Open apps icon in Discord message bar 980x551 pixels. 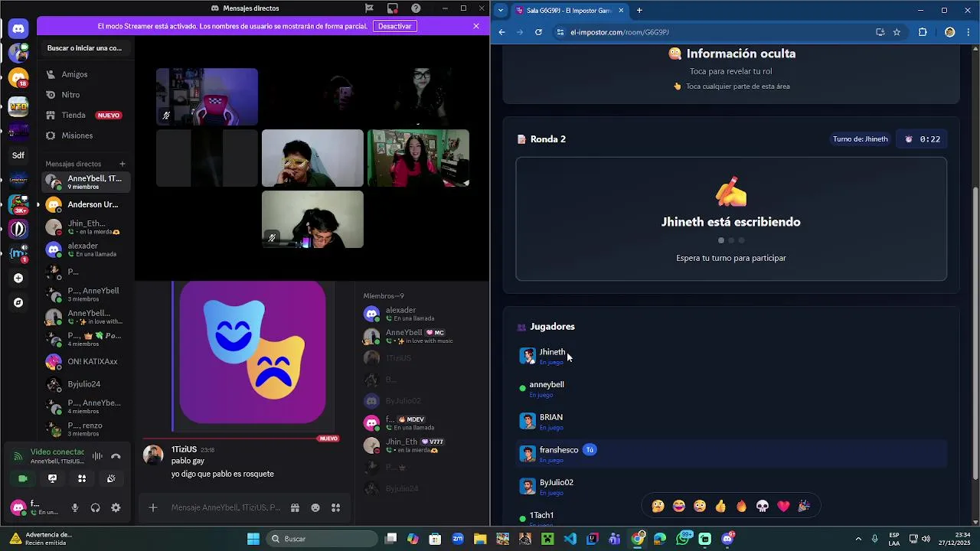[335, 507]
